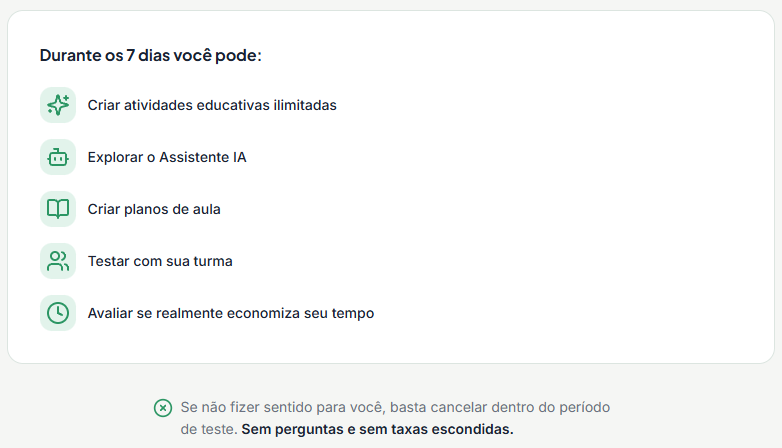Click the word "turma" in fourth item

point(213,261)
